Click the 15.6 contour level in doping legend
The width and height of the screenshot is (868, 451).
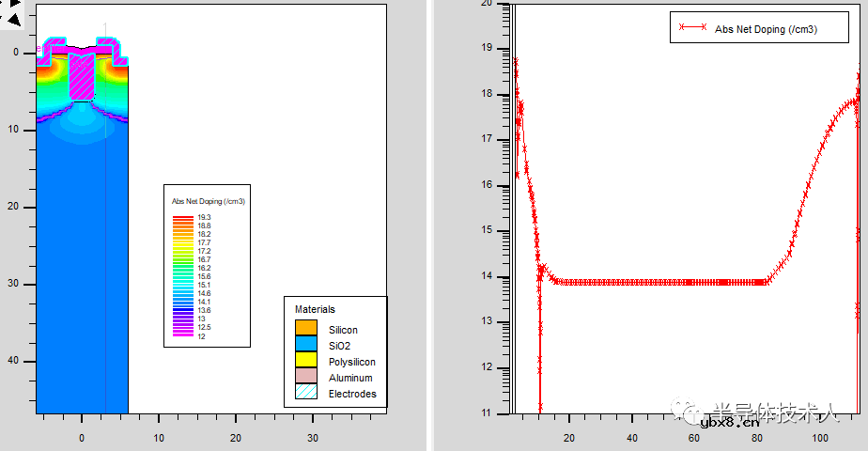[183, 276]
